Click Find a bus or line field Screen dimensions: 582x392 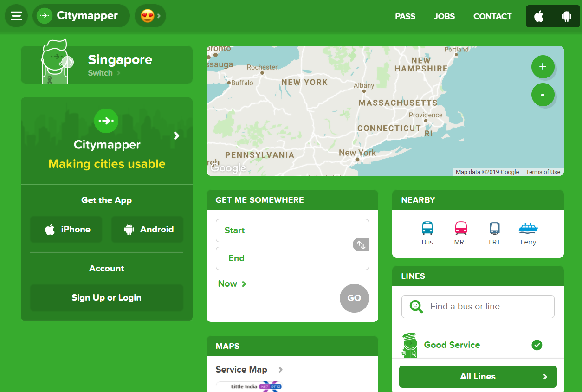478,307
